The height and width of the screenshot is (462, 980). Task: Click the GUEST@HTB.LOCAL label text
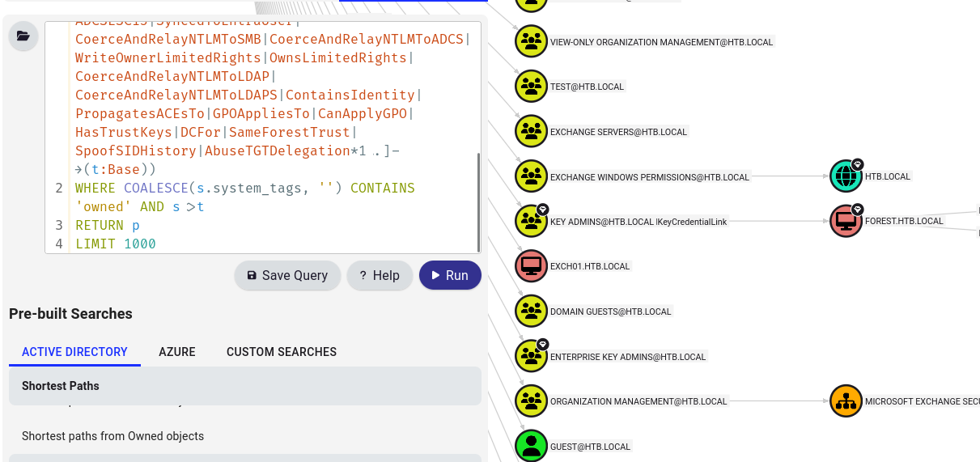coord(590,446)
